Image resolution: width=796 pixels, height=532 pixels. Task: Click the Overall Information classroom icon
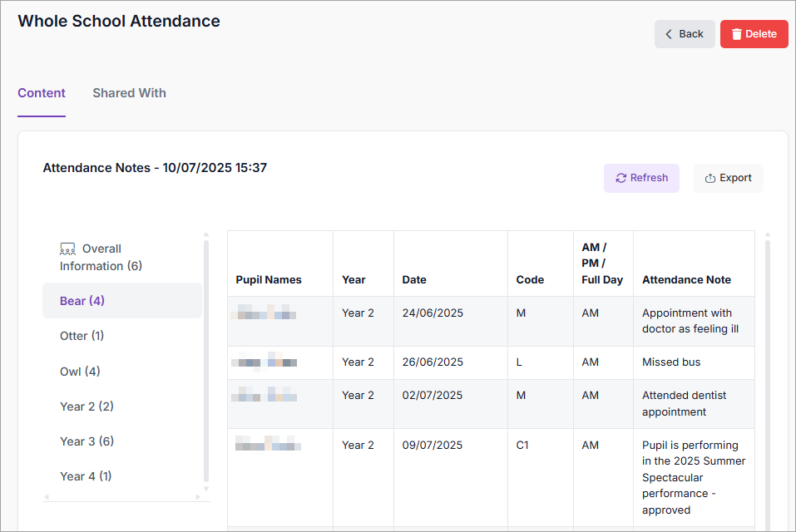[x=67, y=249]
